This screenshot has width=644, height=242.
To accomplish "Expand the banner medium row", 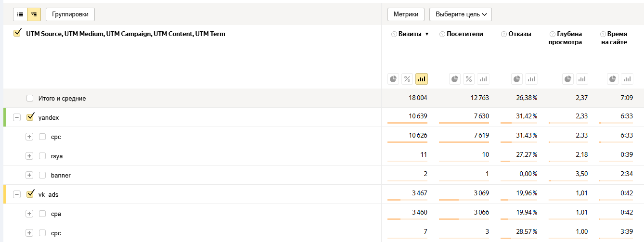I will pos(29,175).
